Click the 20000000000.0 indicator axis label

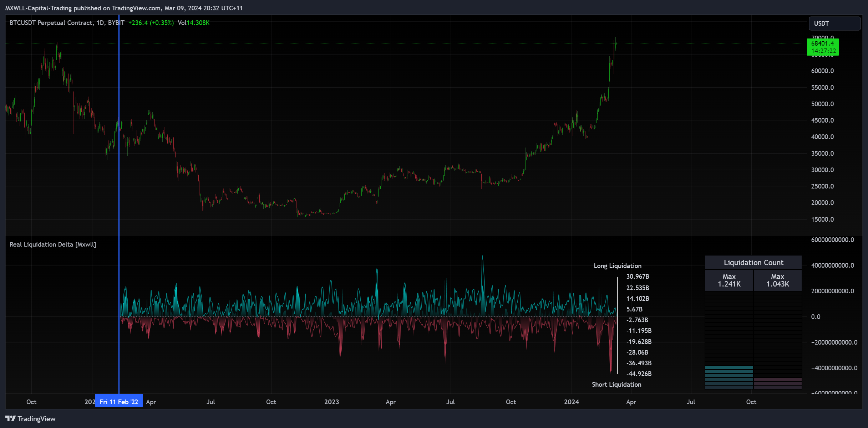(x=832, y=291)
